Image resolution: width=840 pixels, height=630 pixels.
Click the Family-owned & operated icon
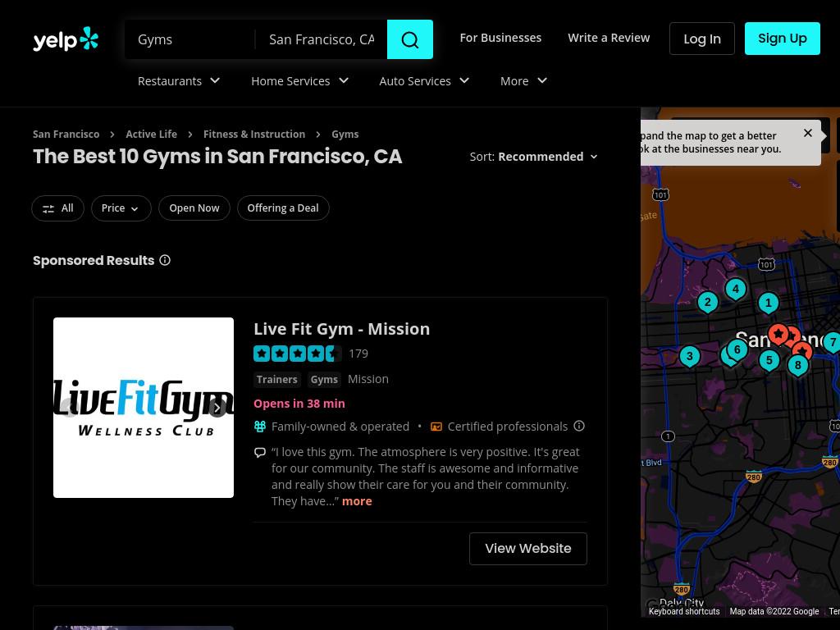point(260,427)
